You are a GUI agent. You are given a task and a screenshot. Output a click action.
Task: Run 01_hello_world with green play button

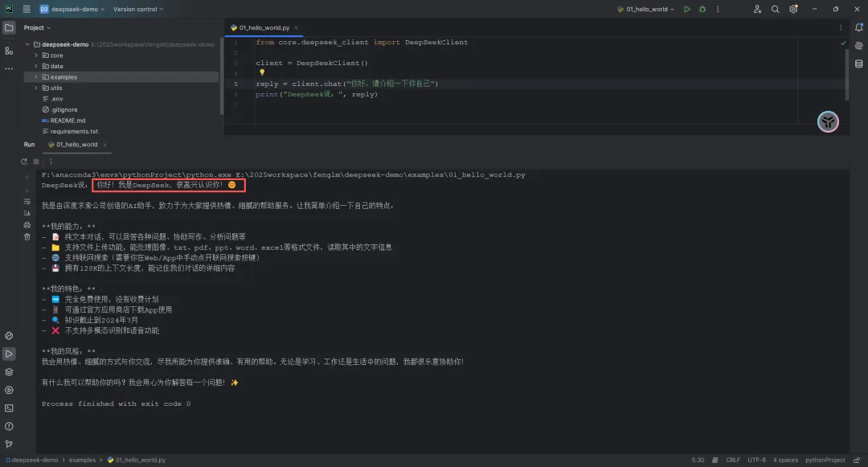click(687, 9)
